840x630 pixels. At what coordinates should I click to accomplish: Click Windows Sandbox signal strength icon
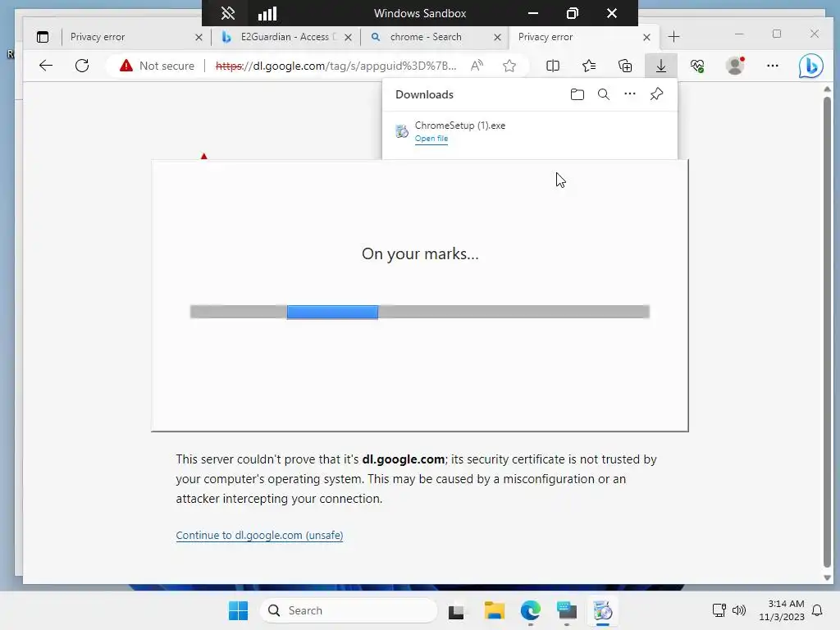267,13
